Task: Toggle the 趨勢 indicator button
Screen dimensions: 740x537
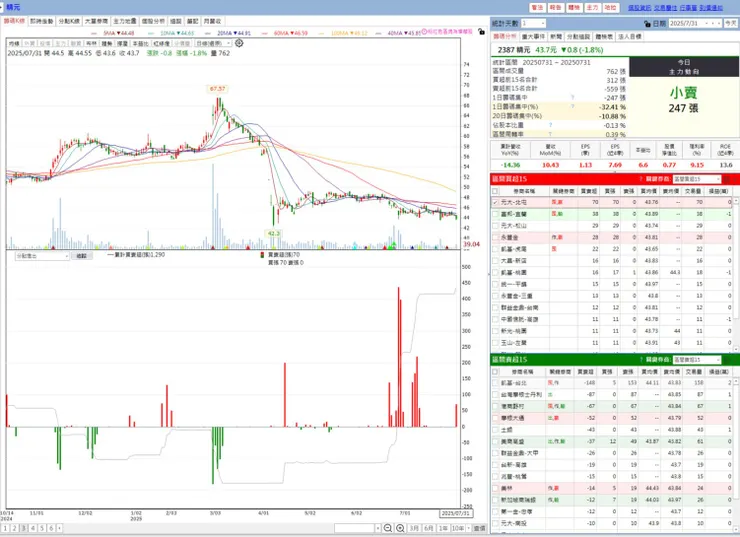Action: point(107,43)
